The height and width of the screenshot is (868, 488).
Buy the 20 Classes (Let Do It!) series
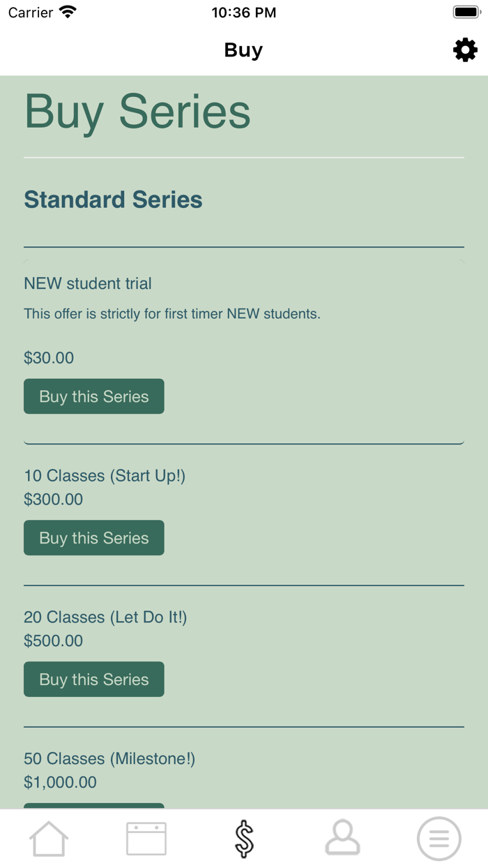(94, 680)
